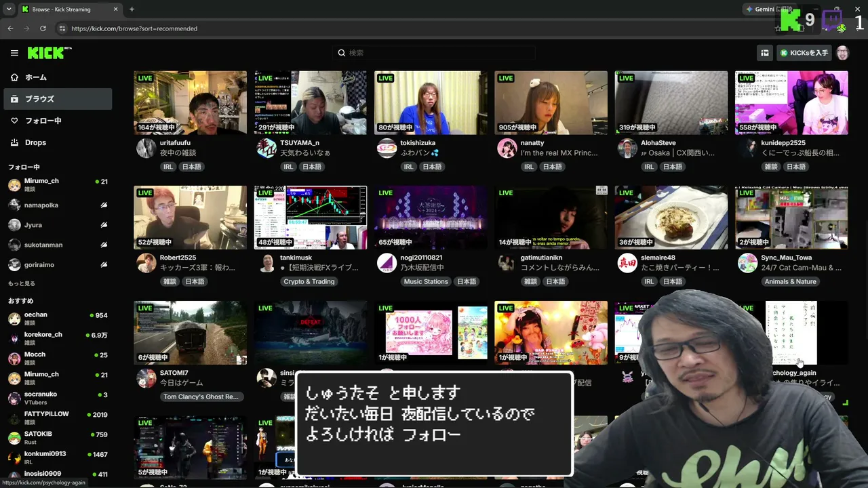
Task: Open TSUYAMA_n's live stream thumbnail
Action: pos(311,103)
